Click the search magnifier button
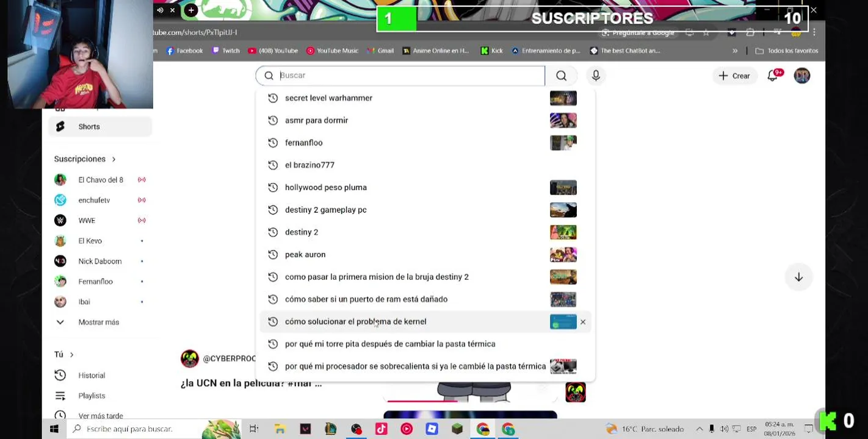 [x=561, y=76]
